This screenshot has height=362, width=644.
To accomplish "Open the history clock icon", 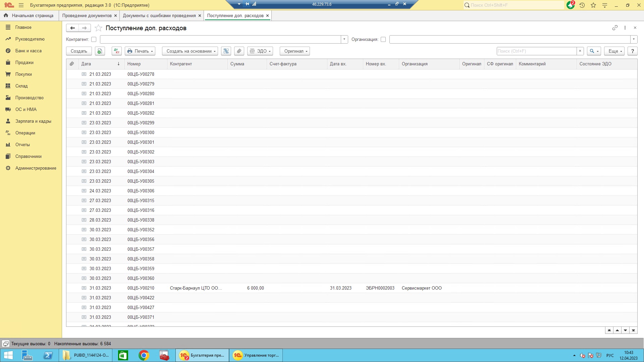I will point(582,5).
